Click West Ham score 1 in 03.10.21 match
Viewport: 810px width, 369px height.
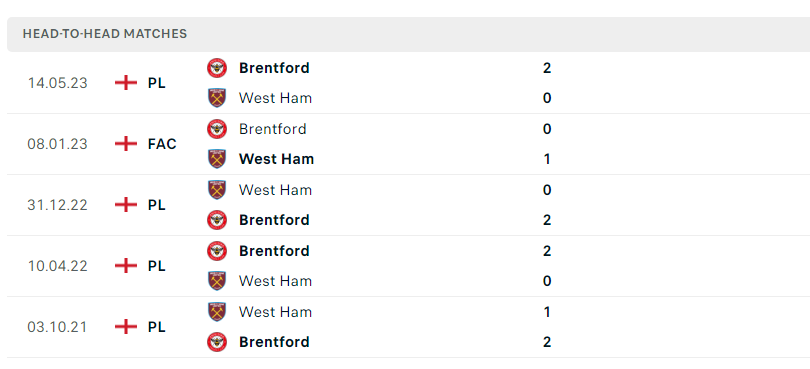click(547, 312)
